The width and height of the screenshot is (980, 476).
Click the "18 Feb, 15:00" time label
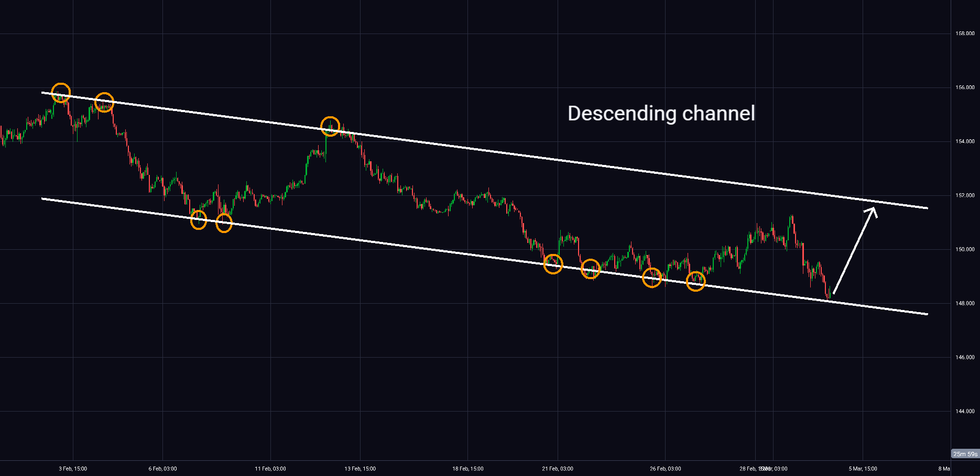click(468, 469)
